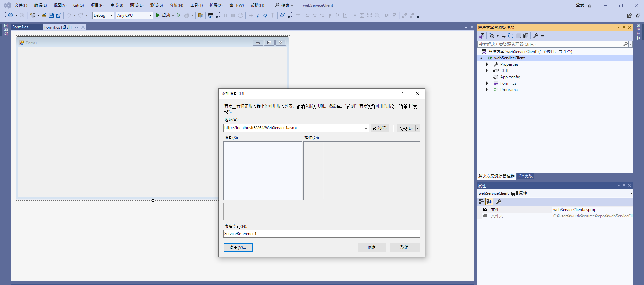
Task: Expand the Program.cs tree node
Action: 487,90
